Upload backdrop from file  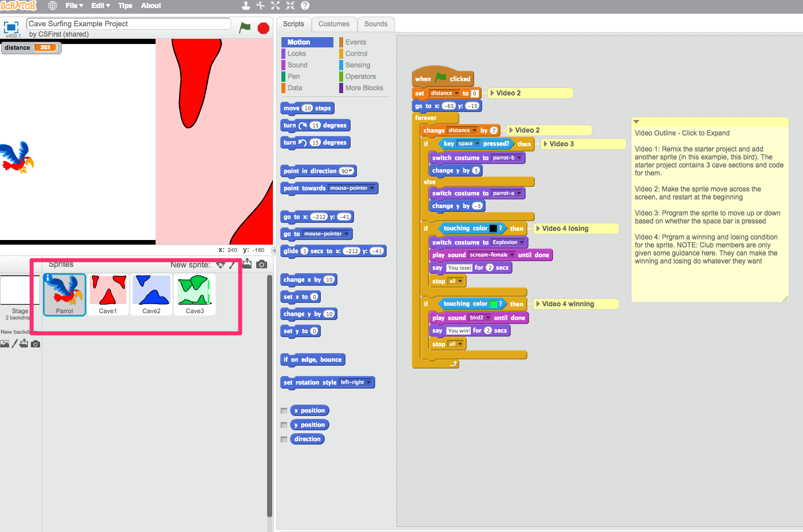click(x=24, y=343)
